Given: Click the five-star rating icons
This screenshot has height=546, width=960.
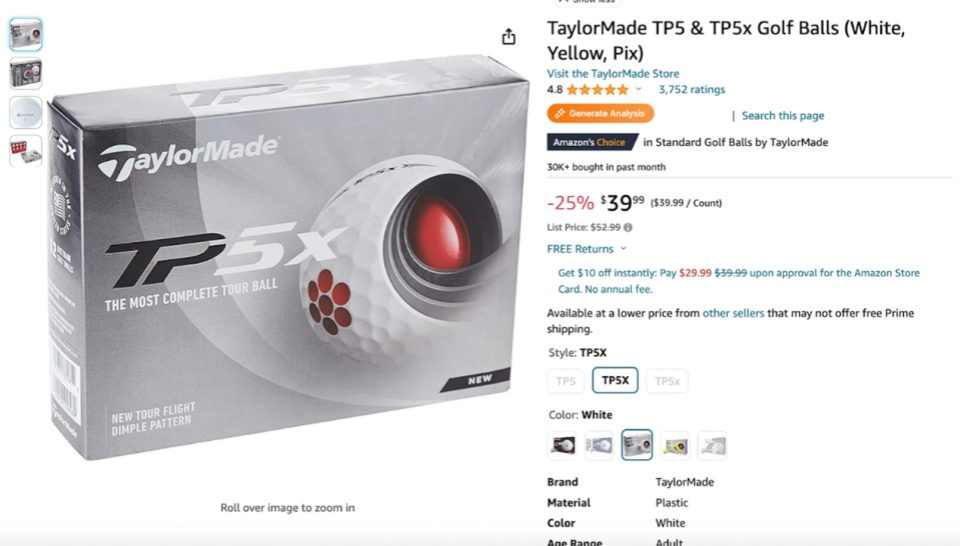Looking at the screenshot, I should click(x=598, y=90).
